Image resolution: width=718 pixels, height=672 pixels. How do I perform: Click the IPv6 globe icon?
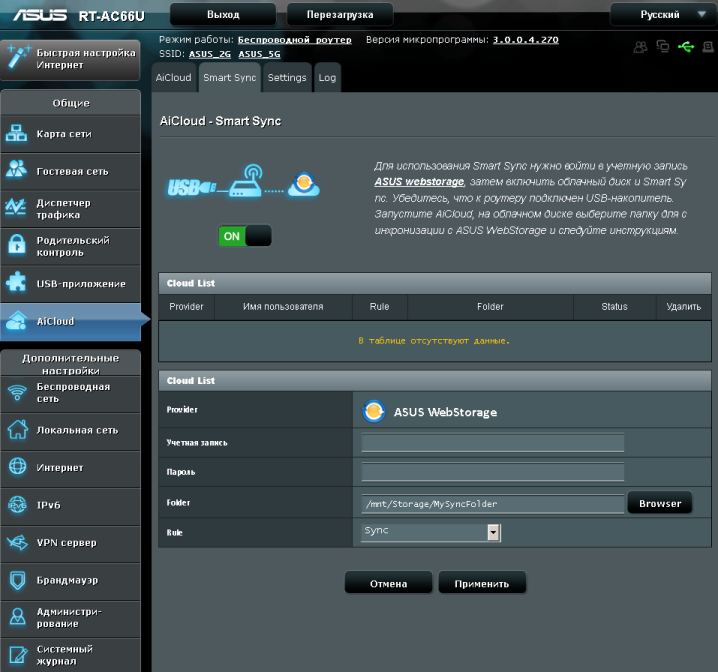[x=17, y=505]
